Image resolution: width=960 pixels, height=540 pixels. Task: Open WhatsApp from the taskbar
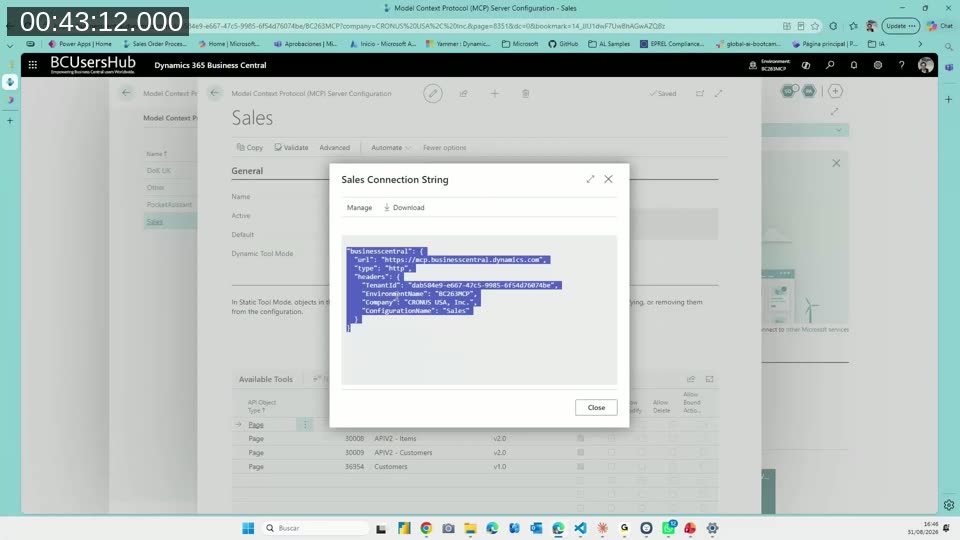(x=669, y=528)
